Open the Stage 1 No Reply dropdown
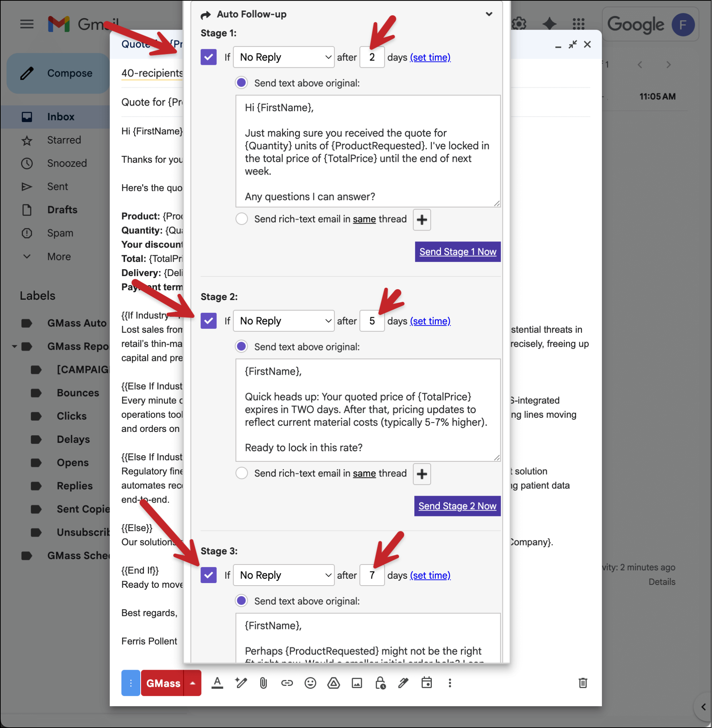This screenshot has width=712, height=728. [x=283, y=57]
